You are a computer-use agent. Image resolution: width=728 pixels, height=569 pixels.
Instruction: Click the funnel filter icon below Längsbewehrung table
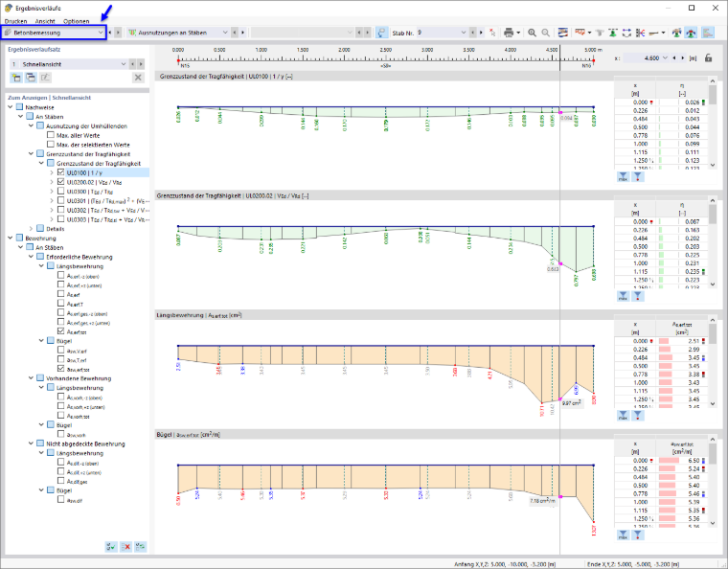638,416
